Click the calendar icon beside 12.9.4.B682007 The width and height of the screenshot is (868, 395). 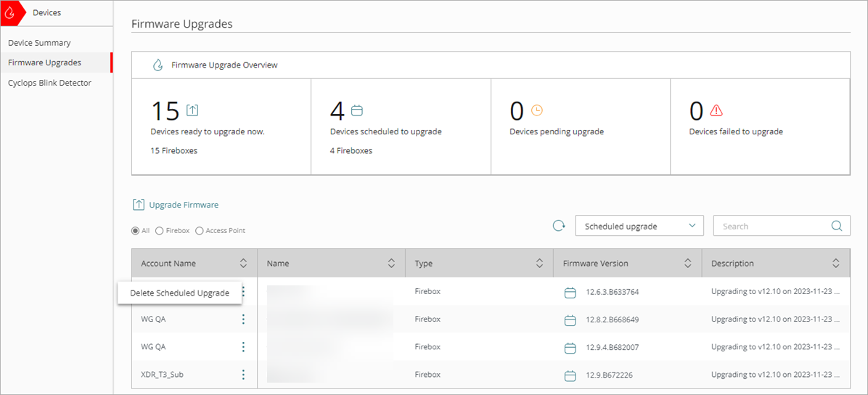coord(570,348)
